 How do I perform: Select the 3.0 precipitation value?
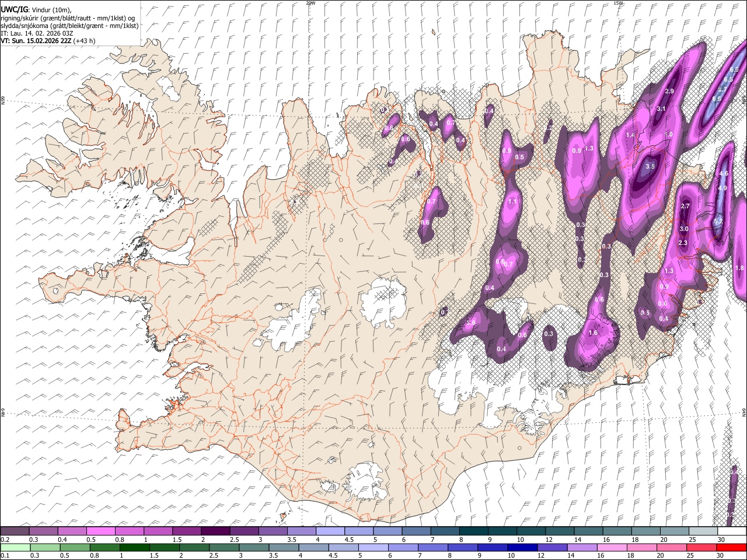[684, 229]
